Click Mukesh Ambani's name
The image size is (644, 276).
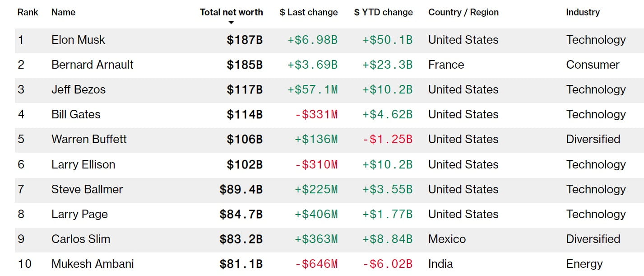click(x=93, y=264)
